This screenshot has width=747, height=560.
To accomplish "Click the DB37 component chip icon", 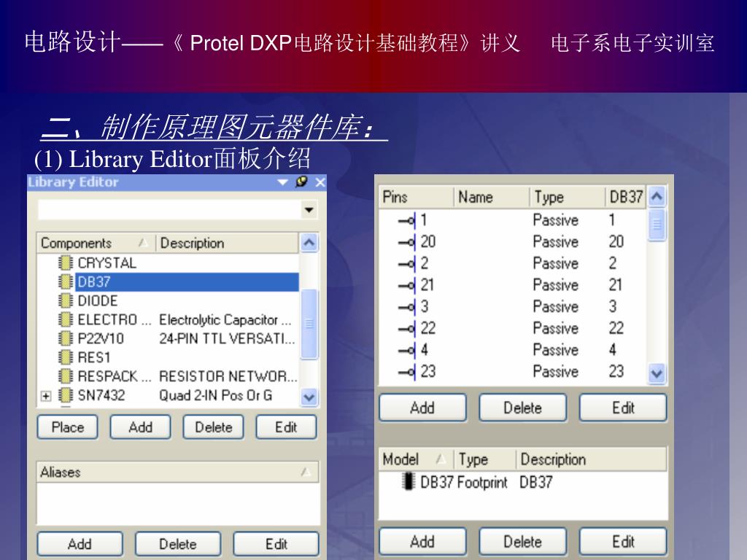I will 65,282.
